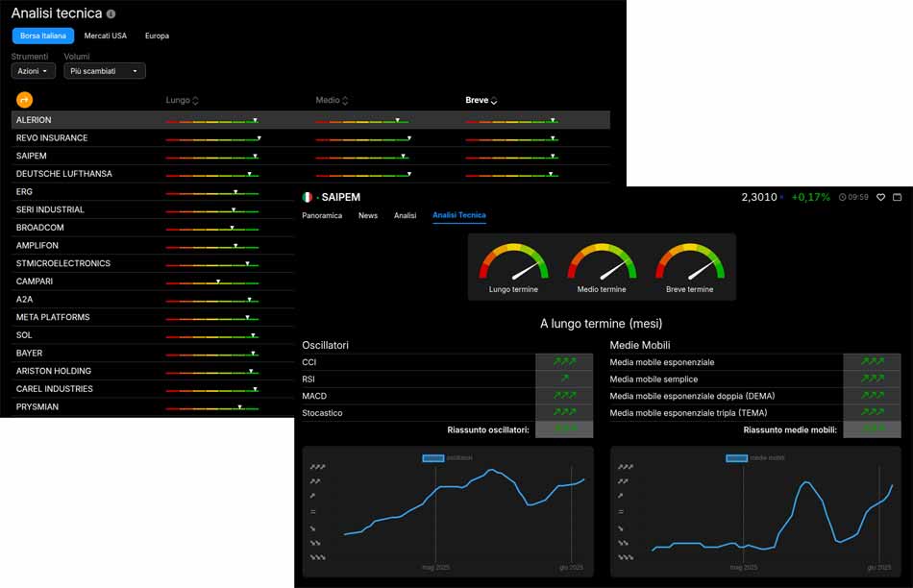Toggle the medie mobili chart legend
Screen dimensions: 913x588
755,458
